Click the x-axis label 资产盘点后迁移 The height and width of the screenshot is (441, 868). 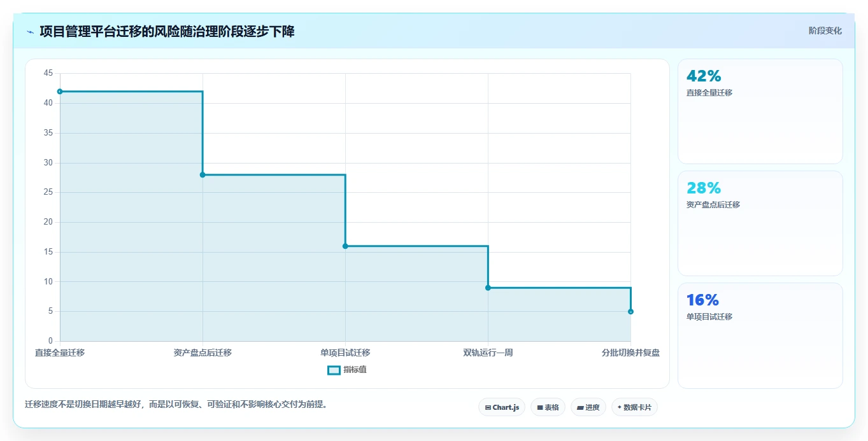point(203,353)
